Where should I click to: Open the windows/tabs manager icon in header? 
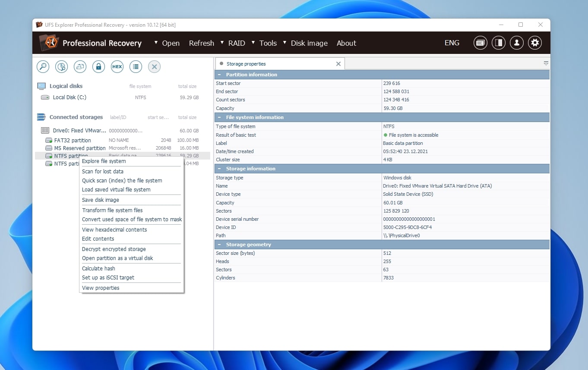pos(480,43)
